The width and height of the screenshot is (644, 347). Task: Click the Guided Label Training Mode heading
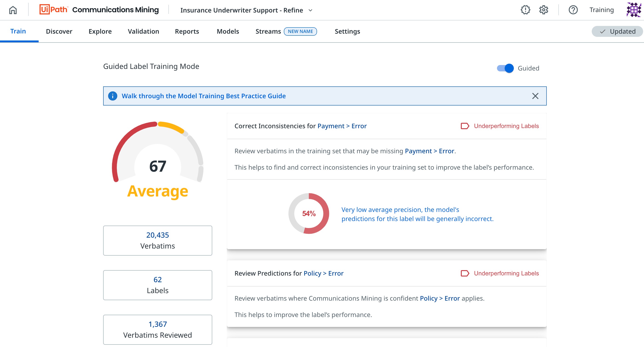[x=151, y=66]
